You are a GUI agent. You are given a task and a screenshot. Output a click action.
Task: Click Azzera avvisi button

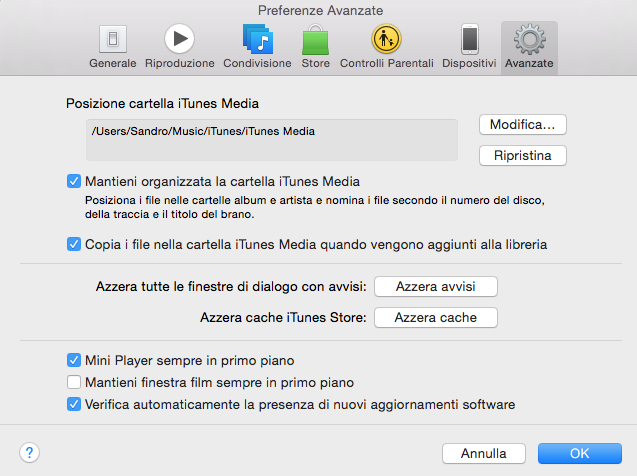tap(436, 286)
